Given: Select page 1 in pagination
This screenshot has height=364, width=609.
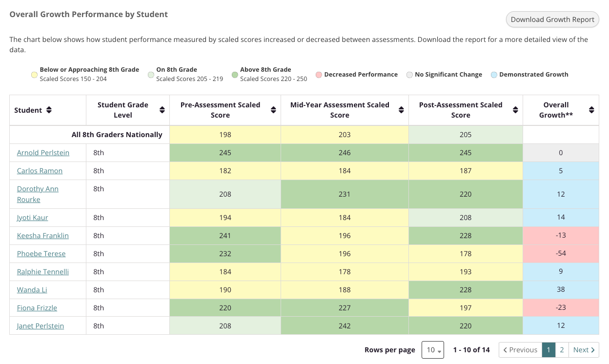Looking at the screenshot, I should [548, 350].
